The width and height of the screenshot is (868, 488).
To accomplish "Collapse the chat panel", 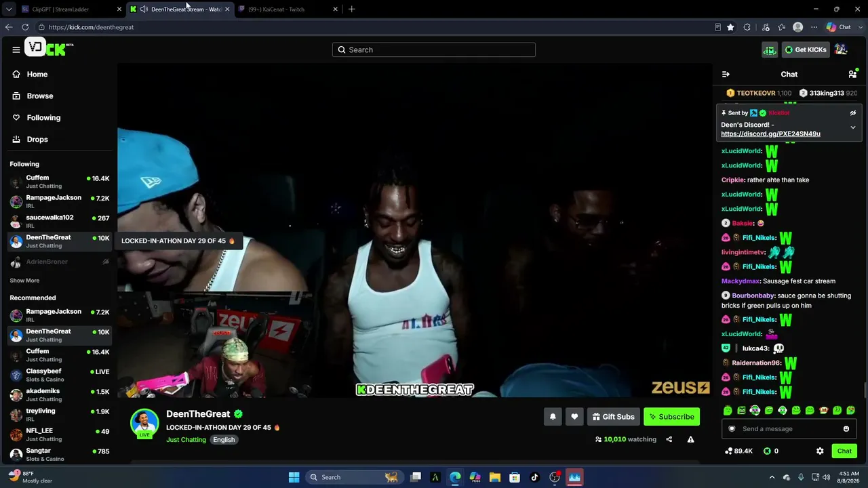I will [x=726, y=74].
